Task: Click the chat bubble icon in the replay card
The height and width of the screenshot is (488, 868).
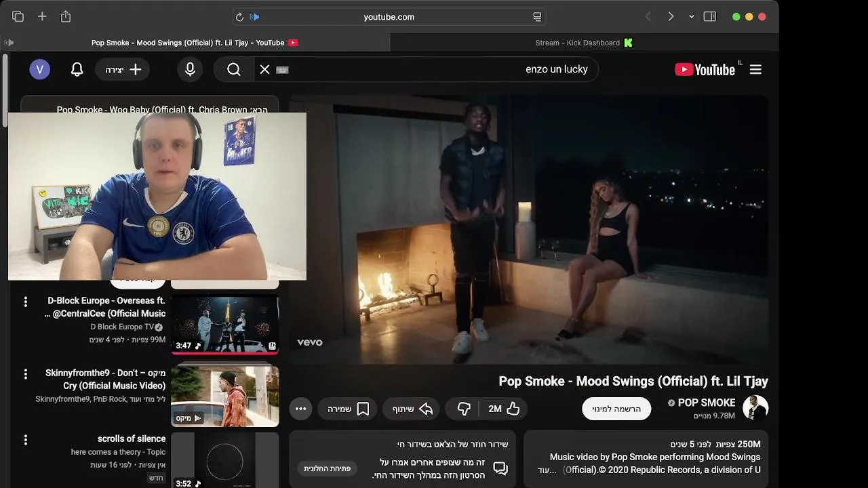Action: [500, 468]
